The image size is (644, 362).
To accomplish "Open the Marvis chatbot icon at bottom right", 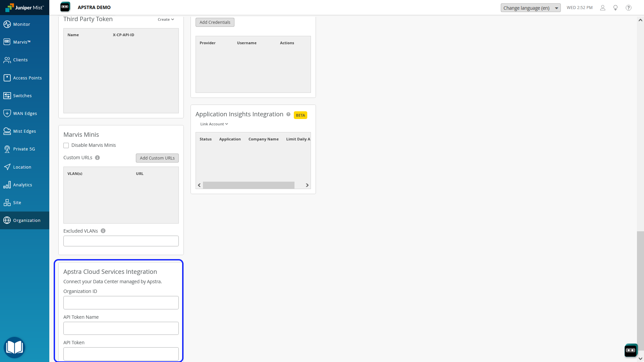I will click(x=631, y=350).
